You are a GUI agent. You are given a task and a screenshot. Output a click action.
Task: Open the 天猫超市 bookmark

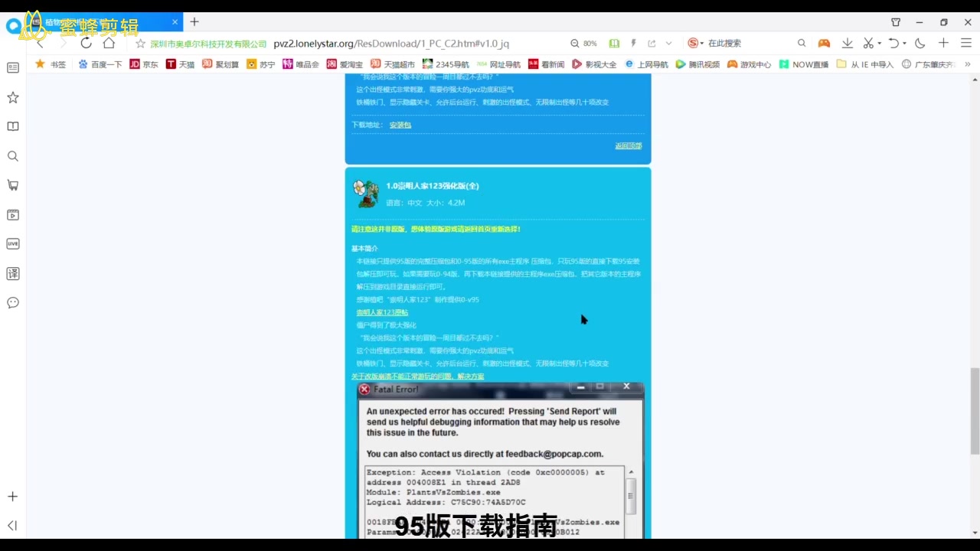tap(393, 64)
